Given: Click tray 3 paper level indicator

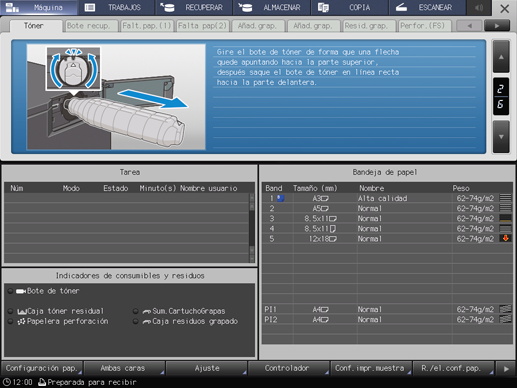Looking at the screenshot, I should (506, 218).
